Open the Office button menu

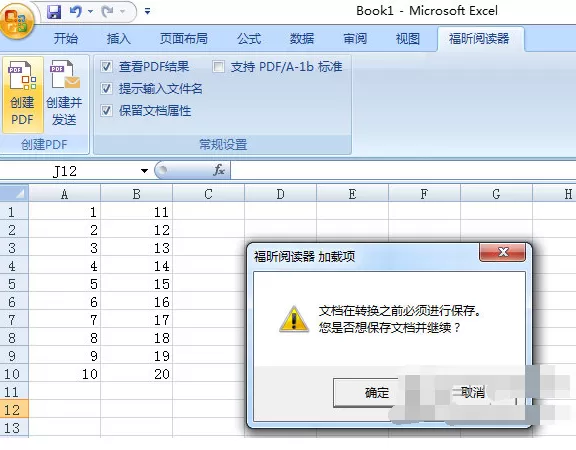point(17,20)
